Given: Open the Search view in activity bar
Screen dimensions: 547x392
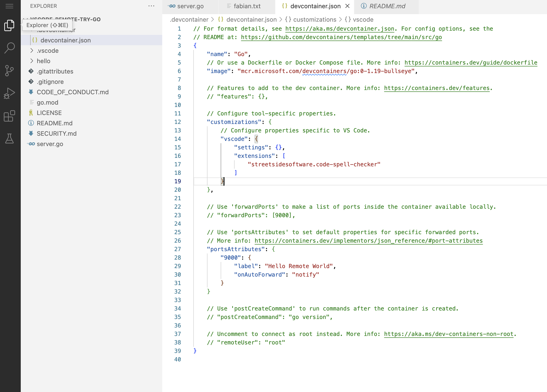Looking at the screenshot, I should (x=9, y=48).
